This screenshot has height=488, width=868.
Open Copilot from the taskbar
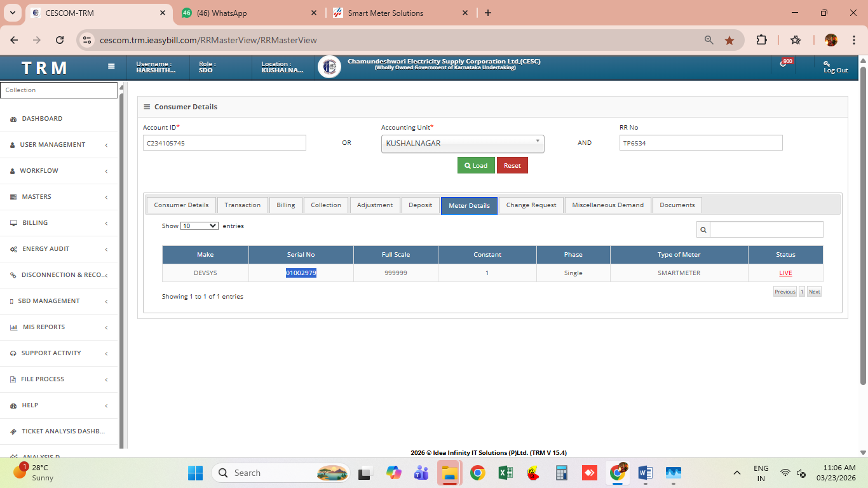pyautogui.click(x=393, y=473)
